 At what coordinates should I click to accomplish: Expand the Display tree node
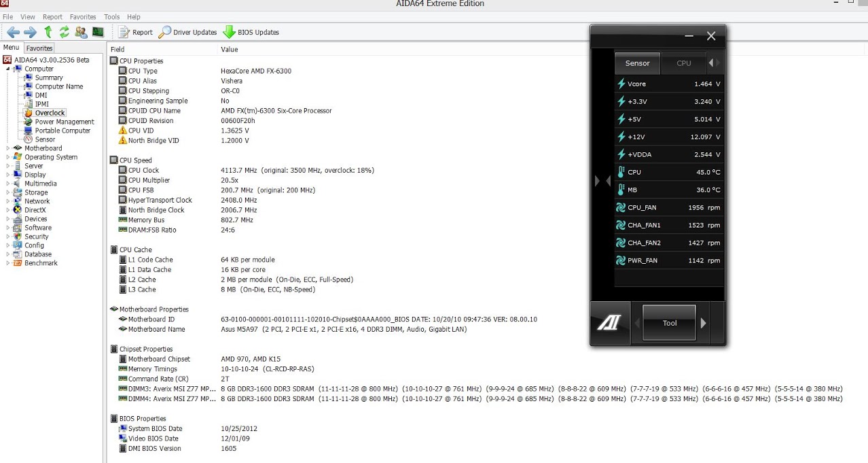(x=8, y=175)
